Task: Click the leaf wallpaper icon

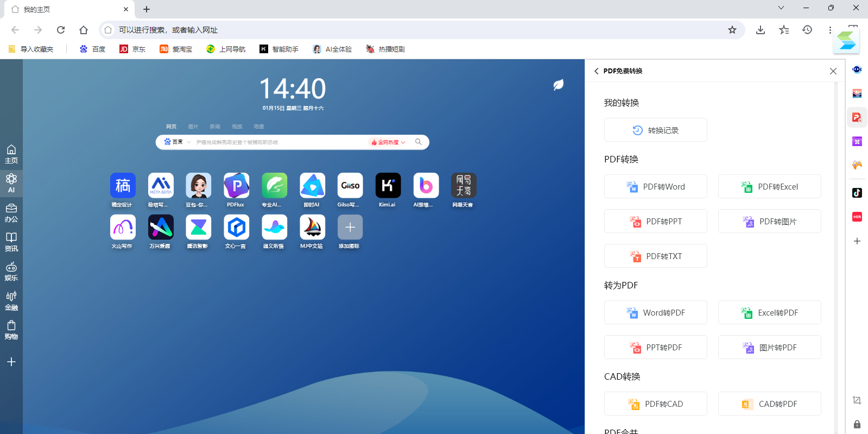Action: tap(558, 85)
